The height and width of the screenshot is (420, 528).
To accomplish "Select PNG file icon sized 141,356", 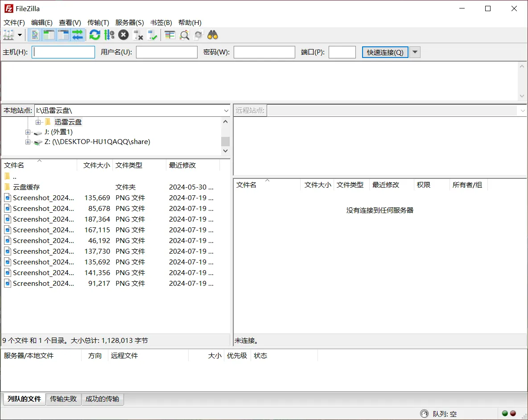I will [x=8, y=272].
